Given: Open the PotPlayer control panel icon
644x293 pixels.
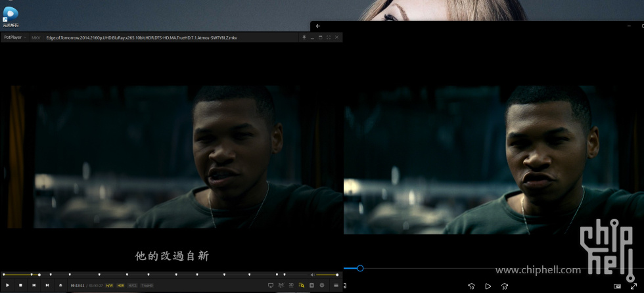Looking at the screenshot, I should point(311,285).
